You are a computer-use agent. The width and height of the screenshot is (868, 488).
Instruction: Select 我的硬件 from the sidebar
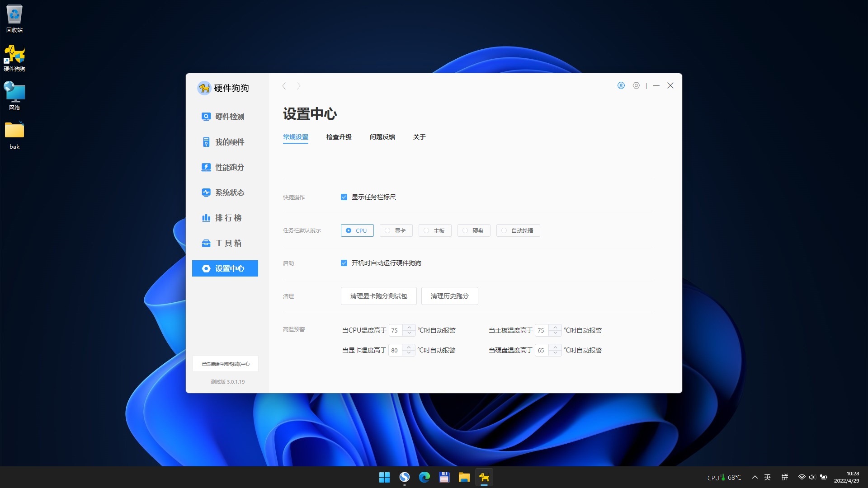[229, 141]
